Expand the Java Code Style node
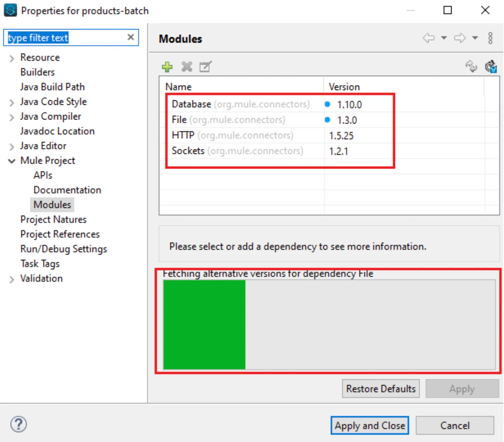 (x=12, y=103)
